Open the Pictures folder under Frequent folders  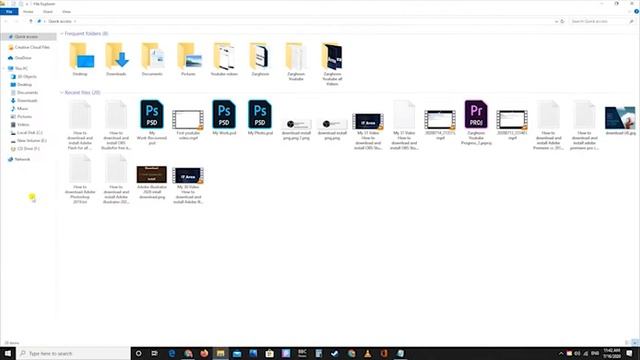coord(189,59)
